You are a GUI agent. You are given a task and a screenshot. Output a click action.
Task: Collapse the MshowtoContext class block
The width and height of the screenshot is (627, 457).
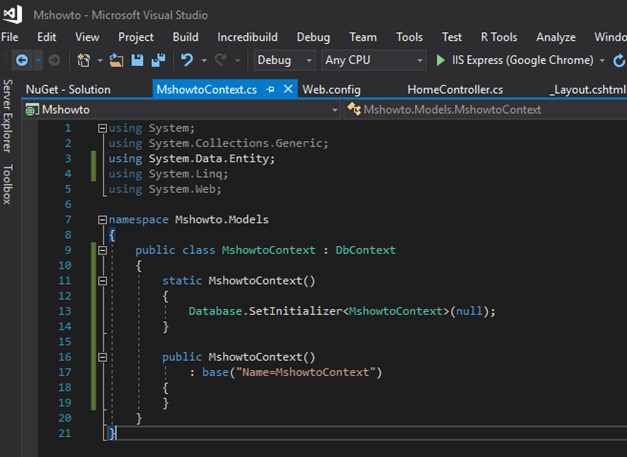coord(102,250)
